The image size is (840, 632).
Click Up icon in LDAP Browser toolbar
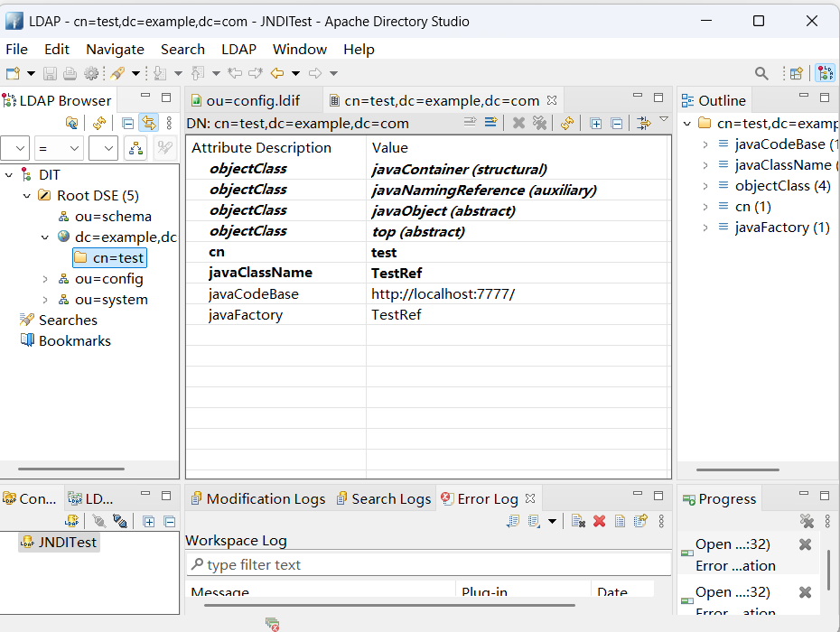71,123
